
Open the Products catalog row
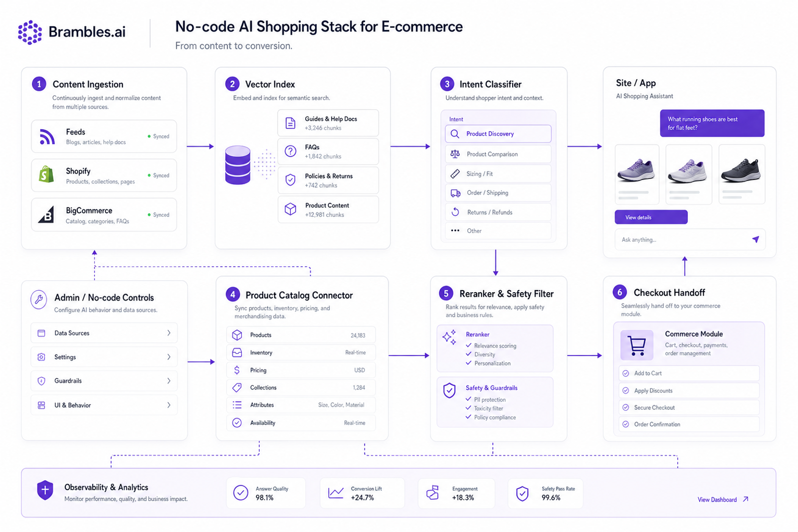point(301,335)
